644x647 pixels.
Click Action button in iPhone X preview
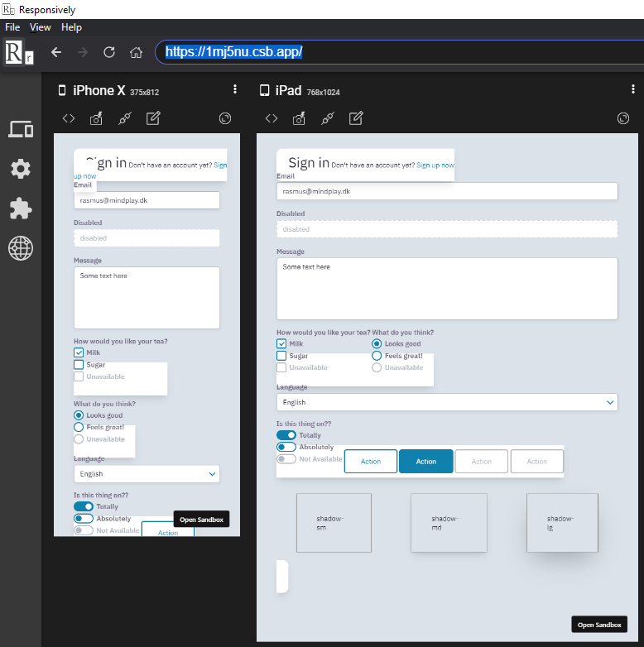168,529
